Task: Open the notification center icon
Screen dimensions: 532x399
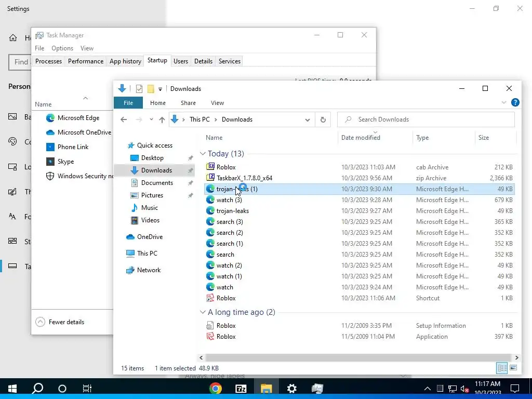Action: 515,388
